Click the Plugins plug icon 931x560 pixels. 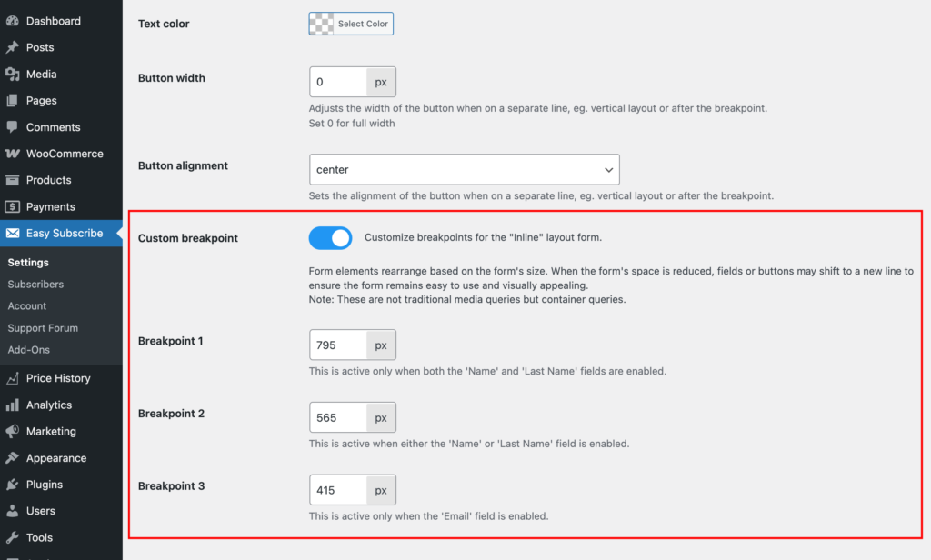click(13, 485)
